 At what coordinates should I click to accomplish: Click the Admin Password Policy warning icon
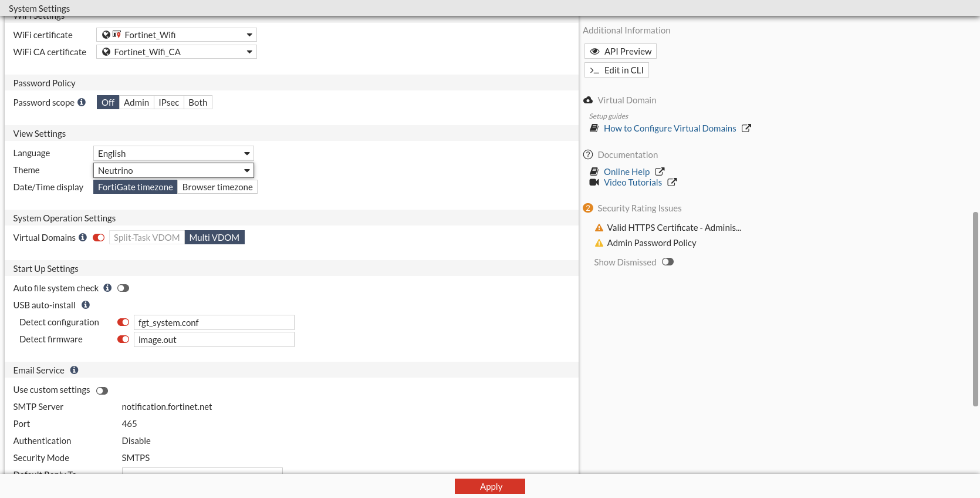pyautogui.click(x=599, y=243)
